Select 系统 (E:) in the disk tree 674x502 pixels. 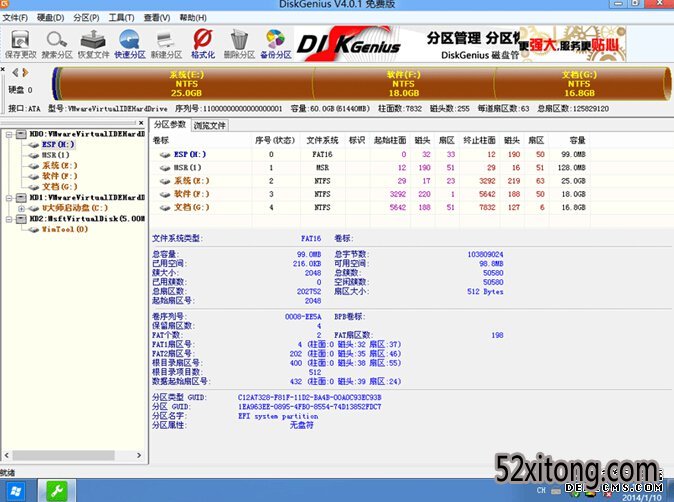coord(60,165)
